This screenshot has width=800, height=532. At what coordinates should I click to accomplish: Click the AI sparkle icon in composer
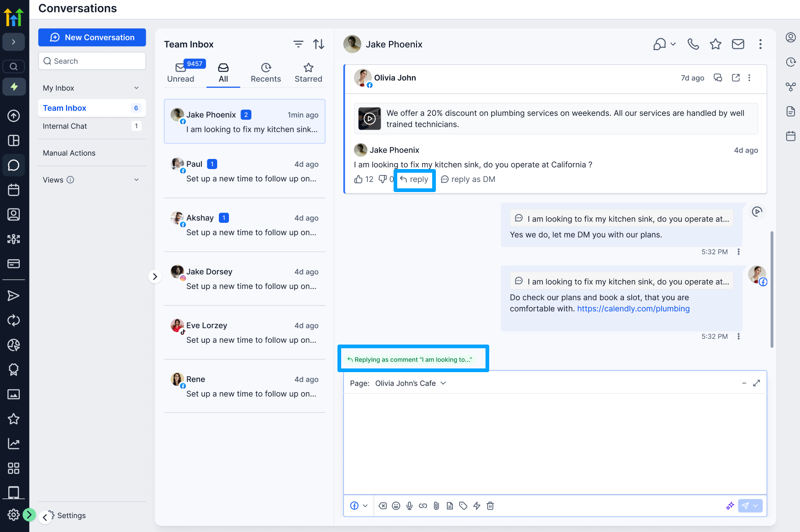point(730,506)
